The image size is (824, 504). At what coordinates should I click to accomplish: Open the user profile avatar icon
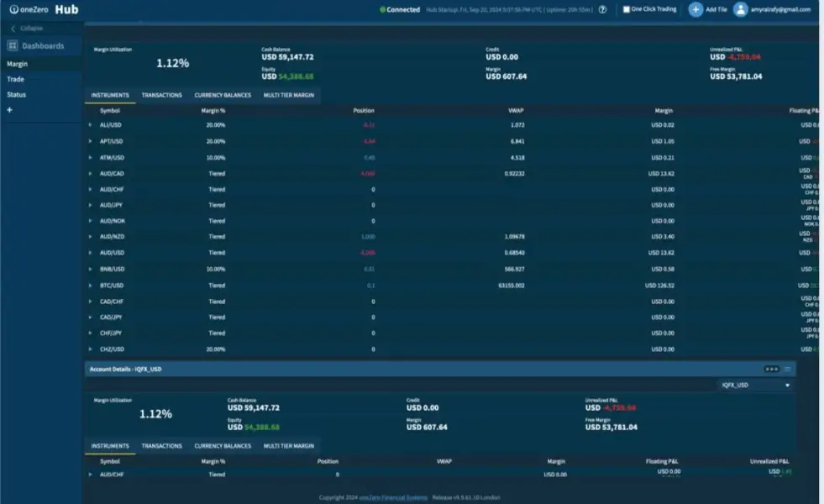coord(741,9)
